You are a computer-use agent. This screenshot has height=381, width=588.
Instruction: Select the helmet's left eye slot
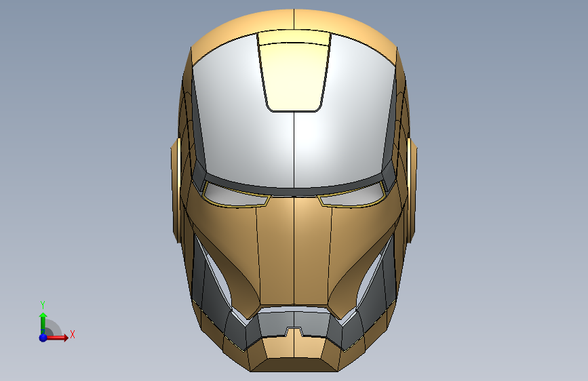click(x=236, y=195)
